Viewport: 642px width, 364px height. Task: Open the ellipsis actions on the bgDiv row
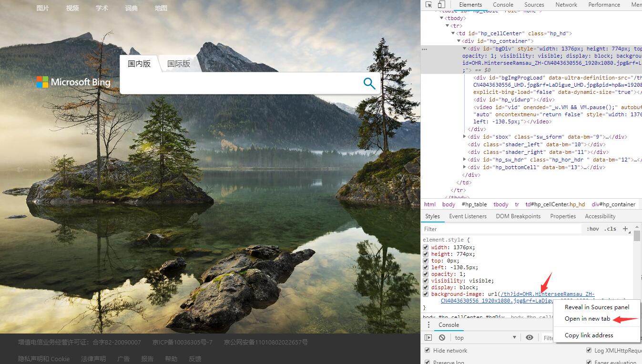(424, 49)
